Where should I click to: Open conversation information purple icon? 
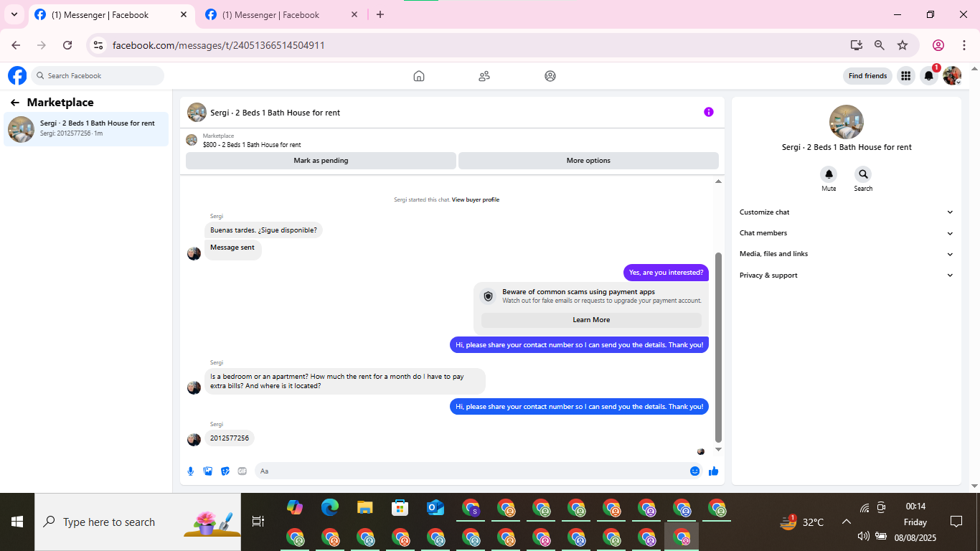709,112
